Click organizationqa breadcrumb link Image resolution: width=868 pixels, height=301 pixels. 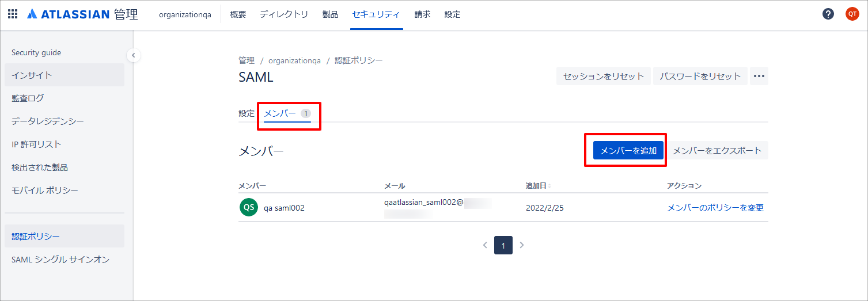click(x=294, y=60)
